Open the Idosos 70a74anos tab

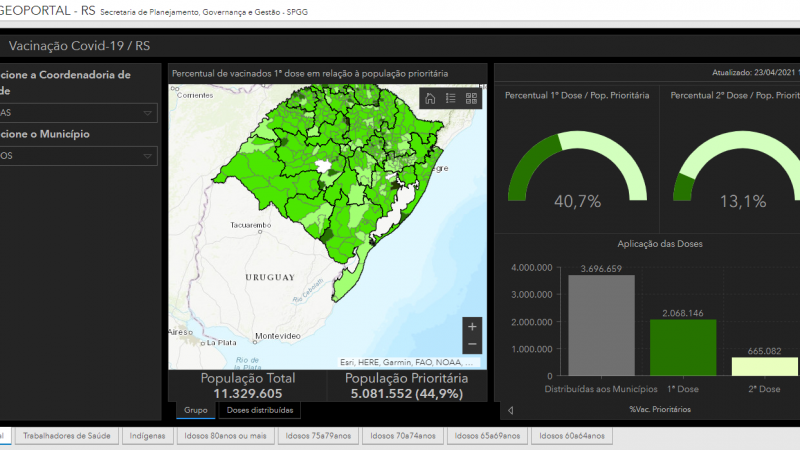pyautogui.click(x=403, y=436)
